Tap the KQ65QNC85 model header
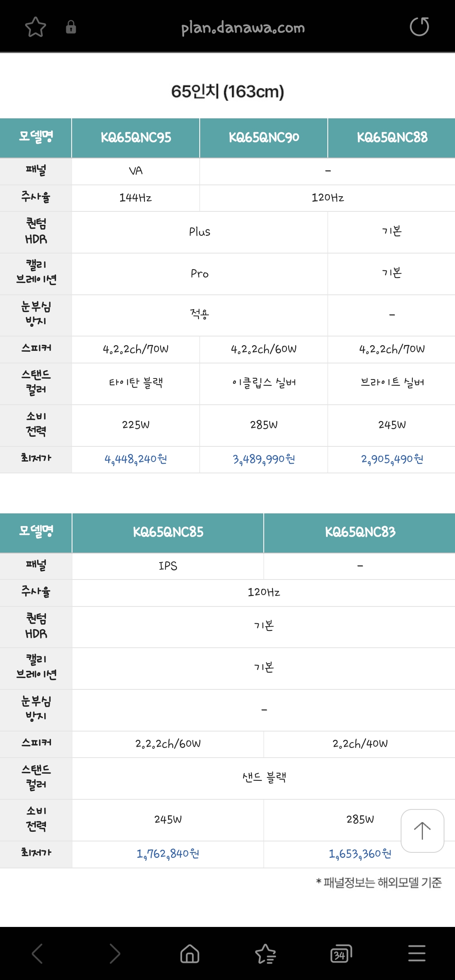The width and height of the screenshot is (455, 980). coord(168,532)
